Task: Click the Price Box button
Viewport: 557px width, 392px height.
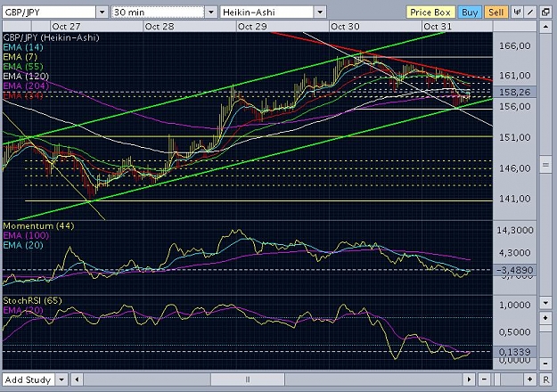Action: 430,12
